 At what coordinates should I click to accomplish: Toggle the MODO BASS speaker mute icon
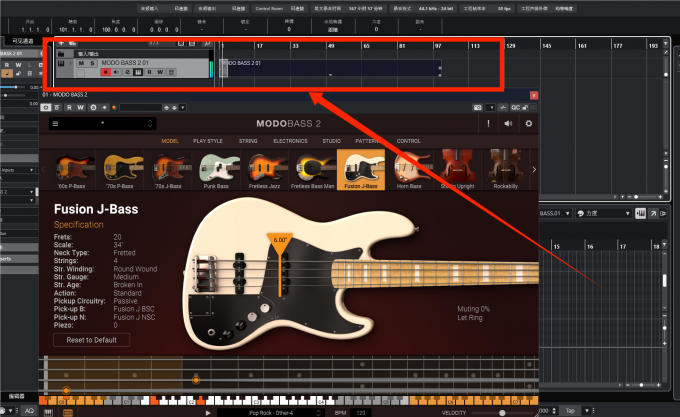(508, 124)
